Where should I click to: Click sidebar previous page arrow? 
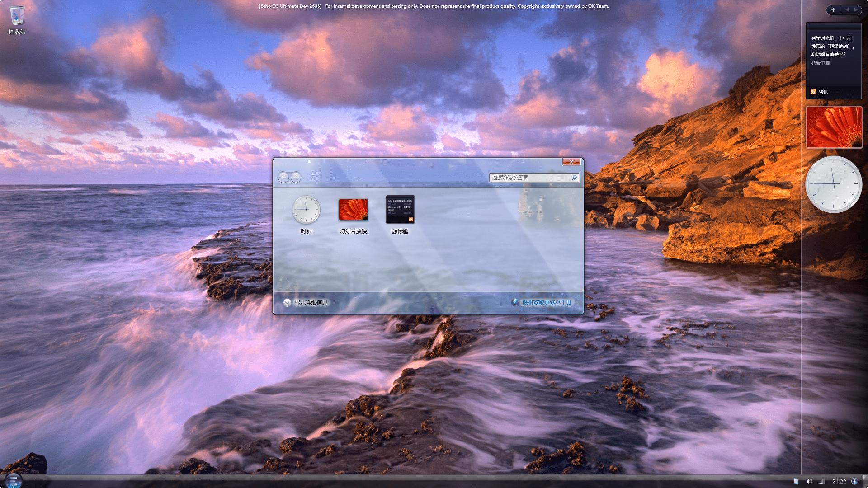(x=847, y=10)
